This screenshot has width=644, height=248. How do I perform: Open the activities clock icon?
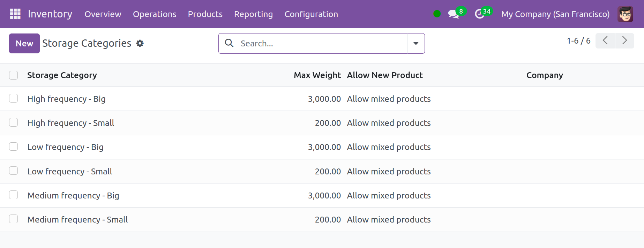(x=480, y=14)
